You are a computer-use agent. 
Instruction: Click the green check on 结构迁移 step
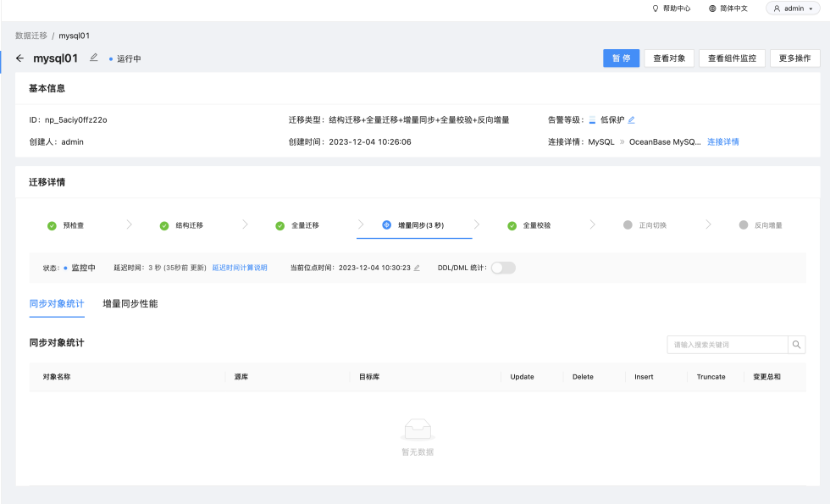pos(164,226)
